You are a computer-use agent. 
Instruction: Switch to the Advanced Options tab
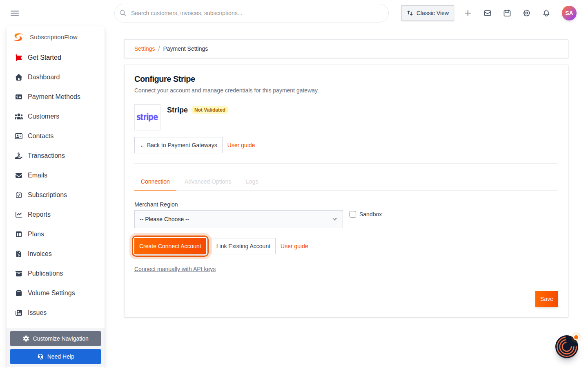point(208,182)
